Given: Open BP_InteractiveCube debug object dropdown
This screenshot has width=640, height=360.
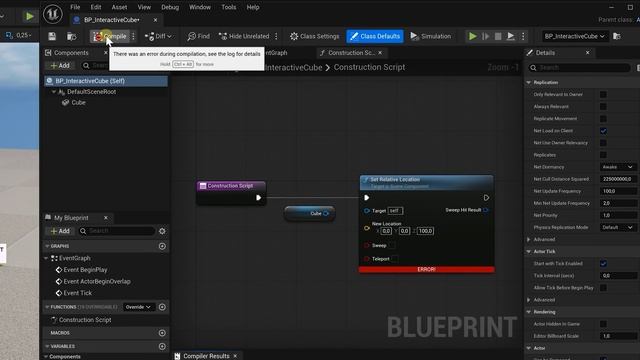Looking at the screenshot, I should (x=574, y=36).
